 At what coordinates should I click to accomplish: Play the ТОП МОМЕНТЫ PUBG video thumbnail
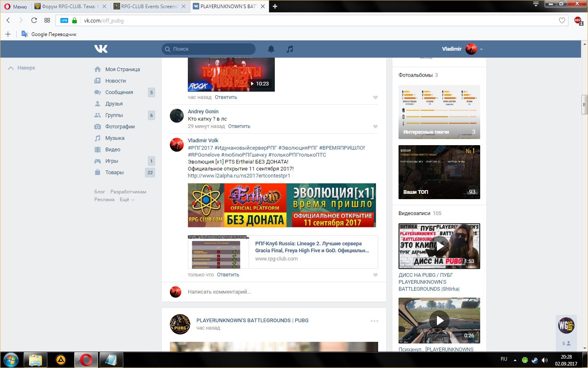(x=231, y=74)
